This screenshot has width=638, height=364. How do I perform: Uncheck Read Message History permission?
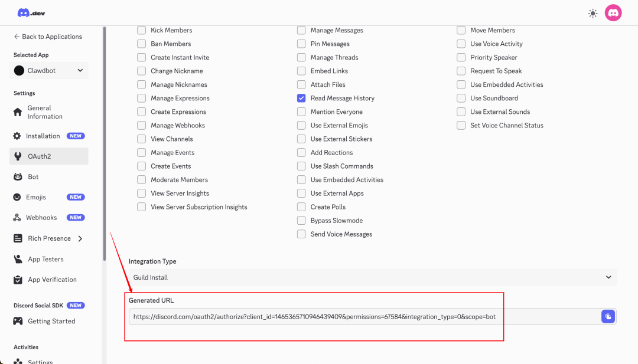[301, 98]
